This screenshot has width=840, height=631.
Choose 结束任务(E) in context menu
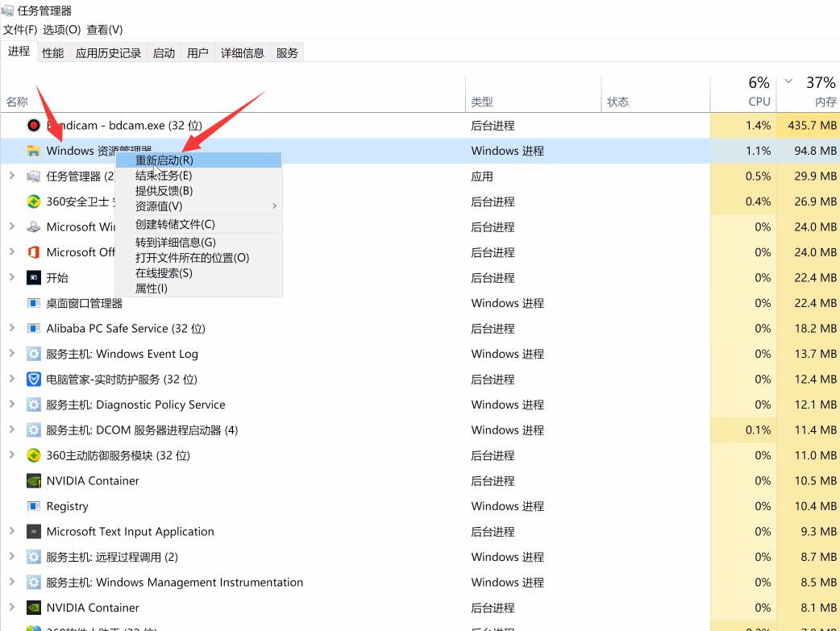[199, 176]
